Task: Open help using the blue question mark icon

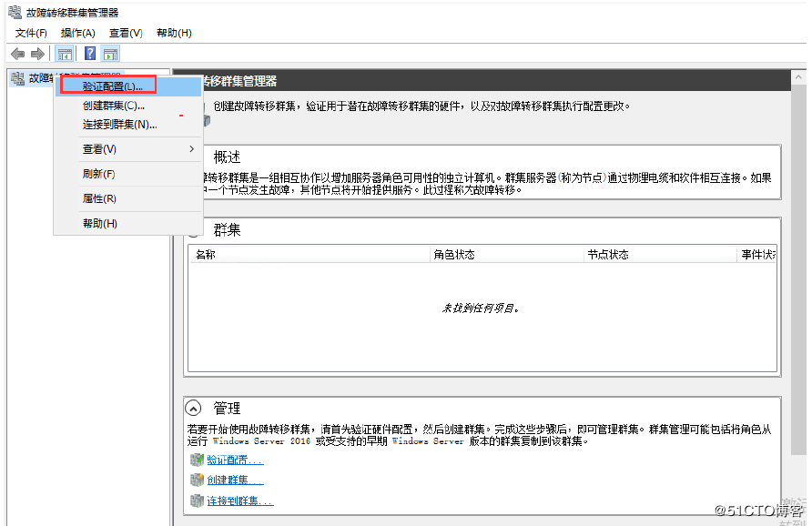Action: click(88, 53)
